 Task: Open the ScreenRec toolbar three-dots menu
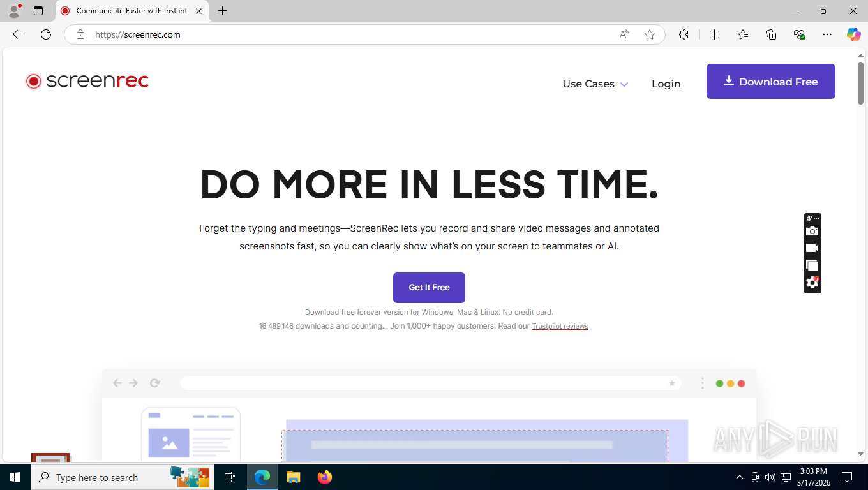coord(816,218)
